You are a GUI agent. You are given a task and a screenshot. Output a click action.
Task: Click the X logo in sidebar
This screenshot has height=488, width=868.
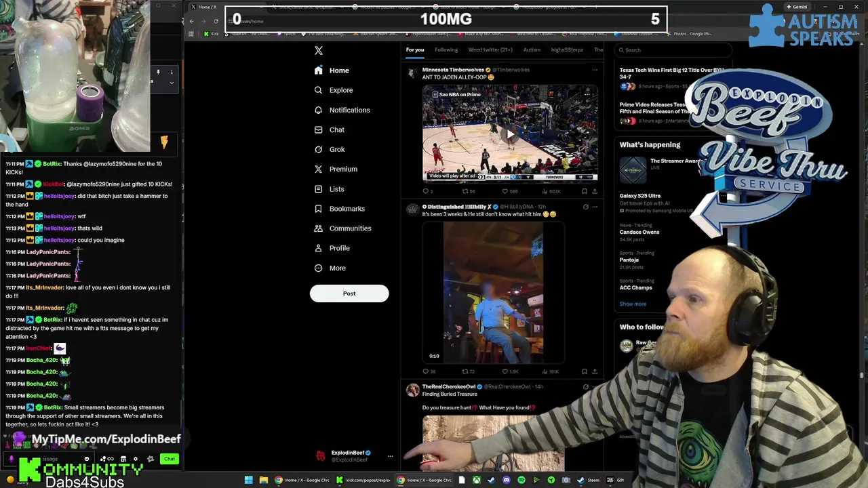tap(319, 50)
